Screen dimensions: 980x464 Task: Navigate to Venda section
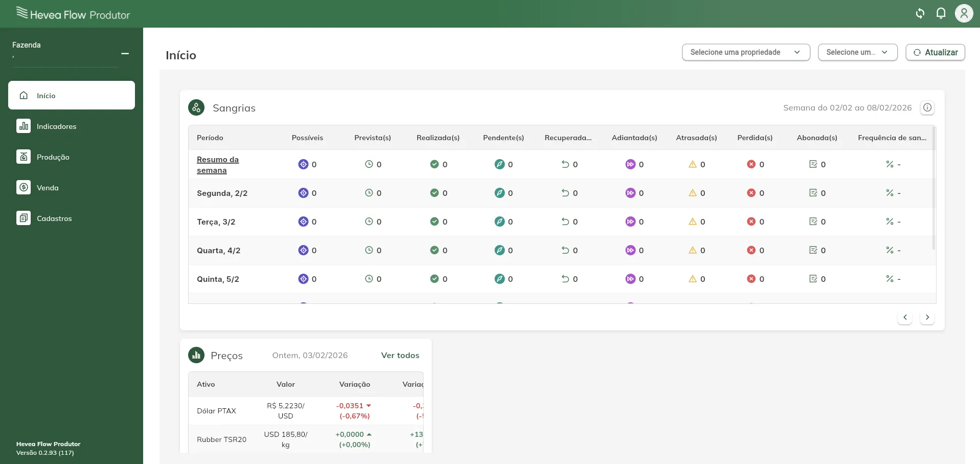coord(48,188)
